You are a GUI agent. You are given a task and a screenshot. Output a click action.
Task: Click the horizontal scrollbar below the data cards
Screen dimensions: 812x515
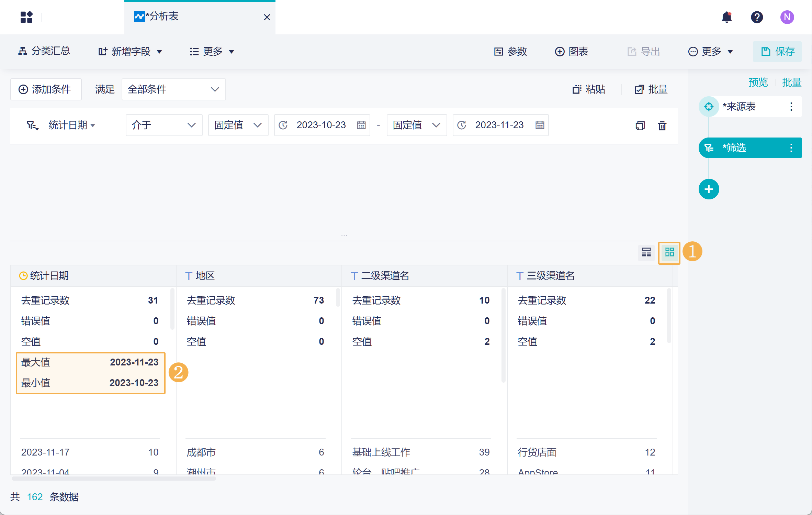pyautogui.click(x=113, y=478)
